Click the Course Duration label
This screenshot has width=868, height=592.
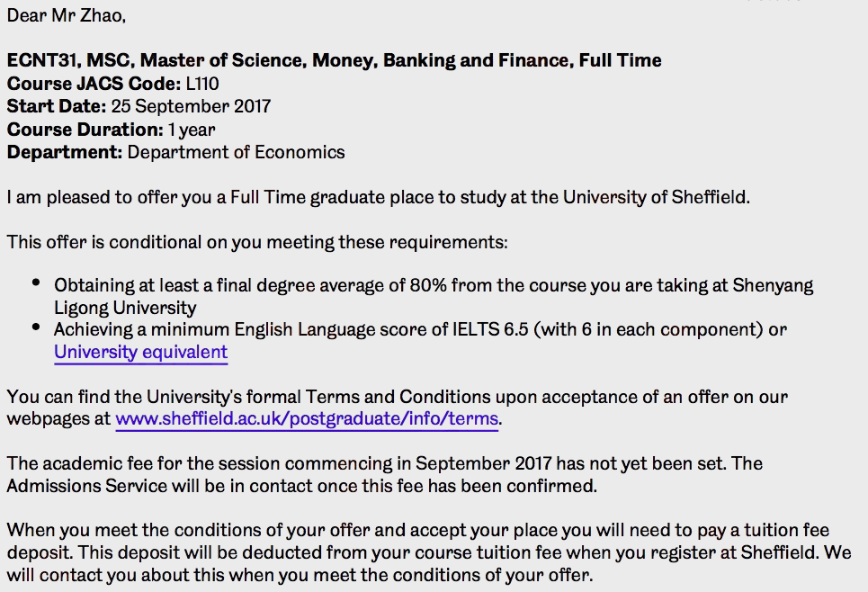coord(85,130)
